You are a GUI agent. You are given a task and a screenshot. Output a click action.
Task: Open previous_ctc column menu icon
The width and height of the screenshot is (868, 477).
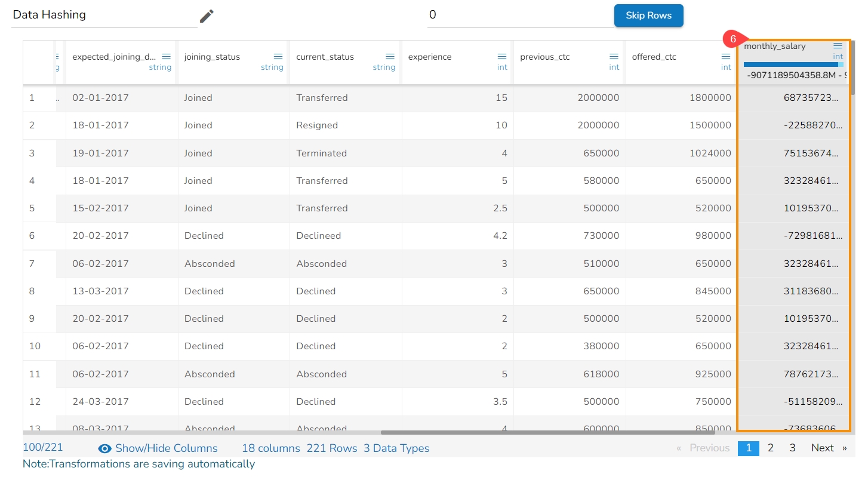(614, 57)
